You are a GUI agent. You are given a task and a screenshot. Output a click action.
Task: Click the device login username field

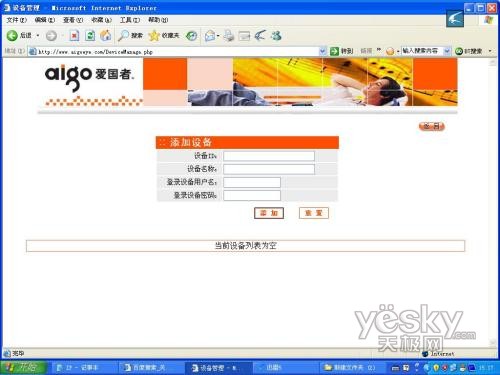pyautogui.click(x=252, y=182)
